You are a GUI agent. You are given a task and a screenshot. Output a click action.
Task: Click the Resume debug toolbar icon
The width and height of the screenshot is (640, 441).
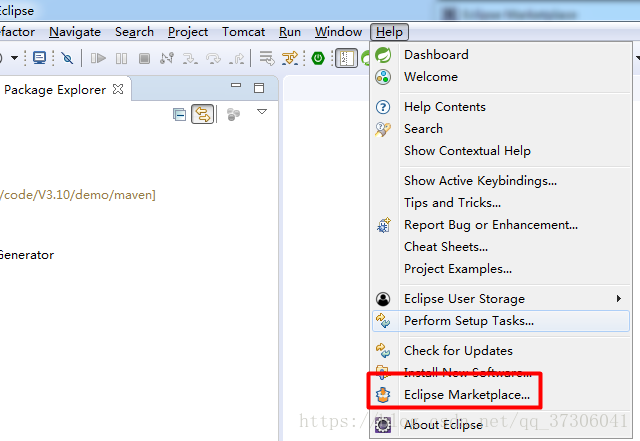pos(98,58)
